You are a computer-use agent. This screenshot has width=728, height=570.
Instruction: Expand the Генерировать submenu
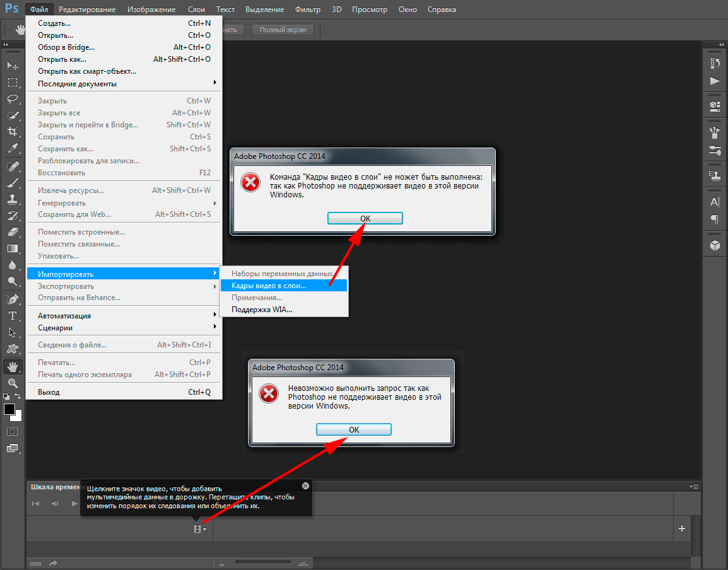click(123, 203)
